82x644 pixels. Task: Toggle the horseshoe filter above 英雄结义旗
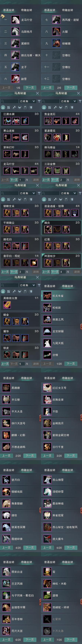(25, 292)
